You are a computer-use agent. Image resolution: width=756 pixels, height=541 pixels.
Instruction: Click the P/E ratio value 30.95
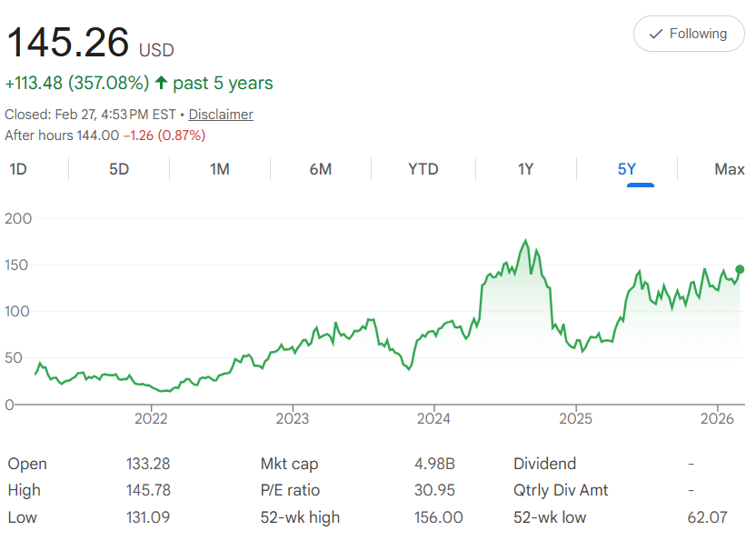pos(434,490)
